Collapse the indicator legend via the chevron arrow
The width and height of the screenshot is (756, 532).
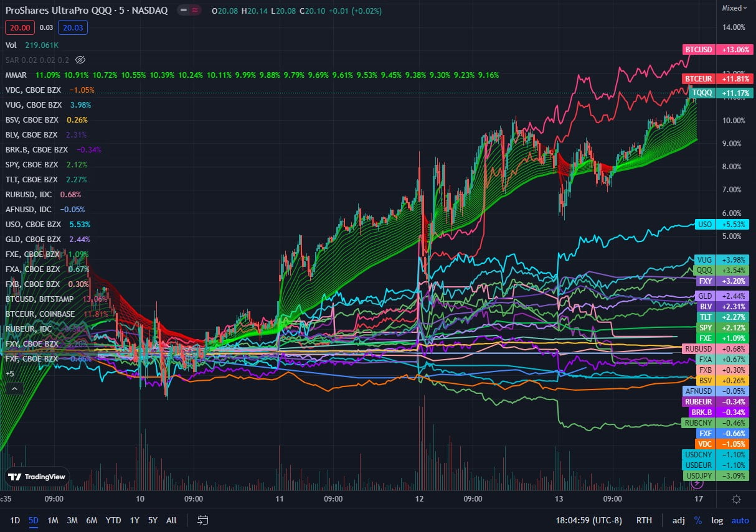14,388
